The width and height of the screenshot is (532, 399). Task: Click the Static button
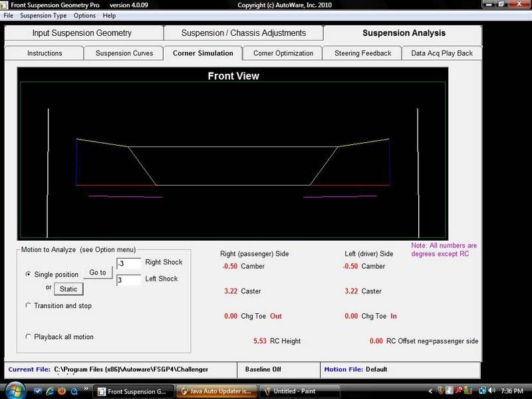68,289
